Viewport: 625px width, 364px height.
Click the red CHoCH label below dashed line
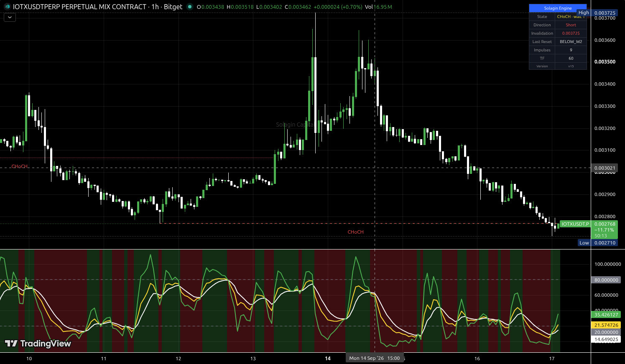(x=356, y=232)
